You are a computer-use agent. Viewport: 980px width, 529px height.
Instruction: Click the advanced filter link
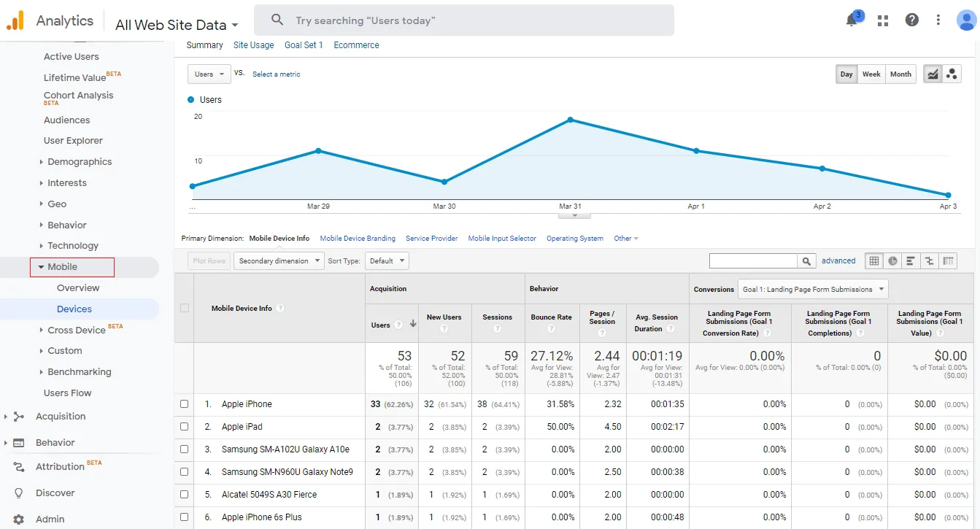(x=838, y=260)
